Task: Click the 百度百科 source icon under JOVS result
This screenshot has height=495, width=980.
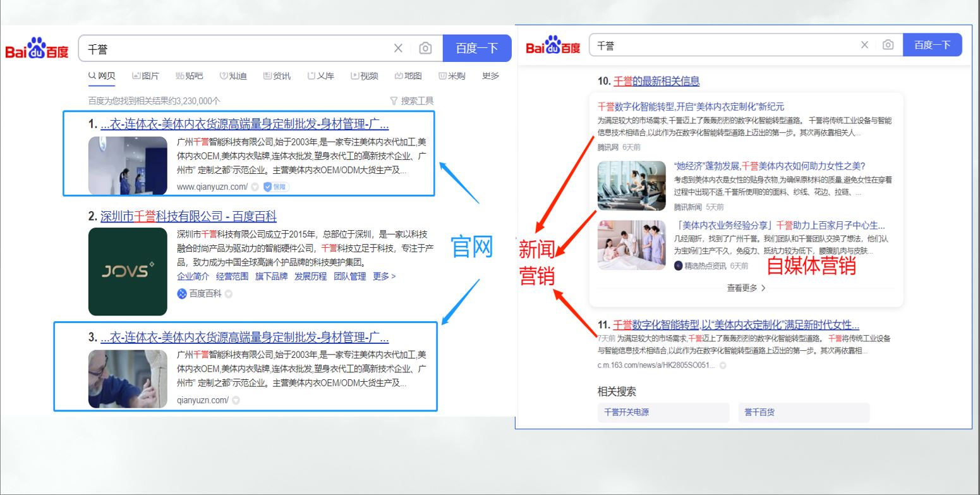Action: click(x=182, y=293)
